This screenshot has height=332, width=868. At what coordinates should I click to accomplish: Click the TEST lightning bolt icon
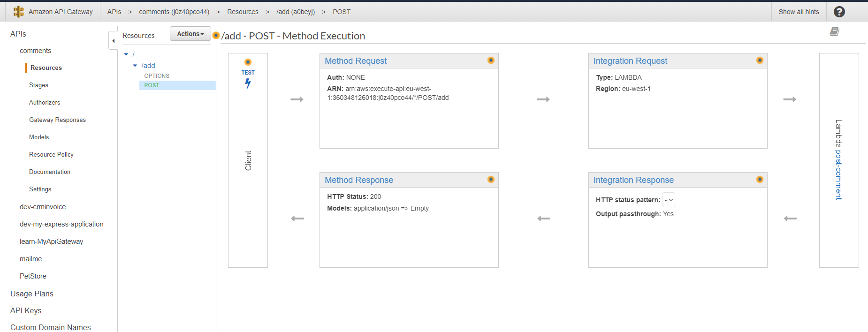[248, 83]
